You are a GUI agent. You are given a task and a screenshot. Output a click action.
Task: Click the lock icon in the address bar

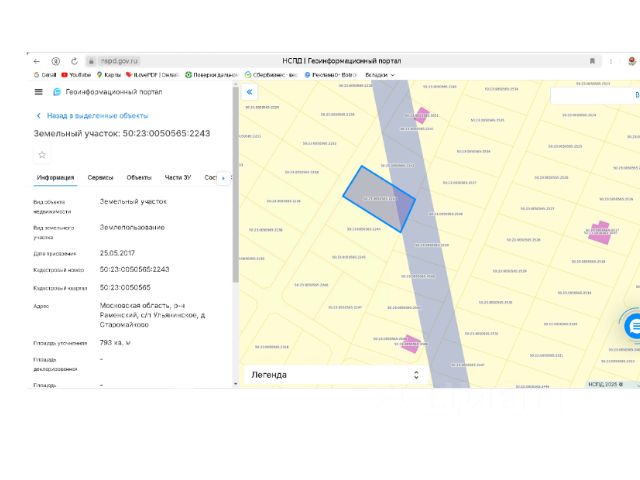pyautogui.click(x=91, y=61)
